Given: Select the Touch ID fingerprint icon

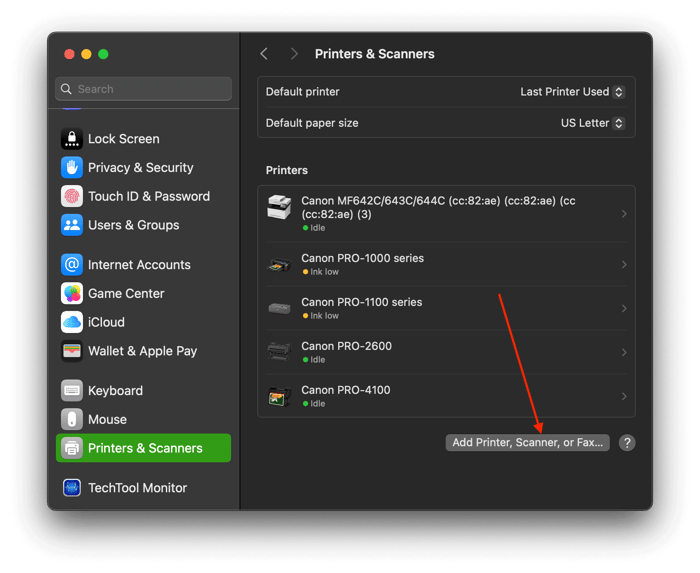Looking at the screenshot, I should [x=72, y=196].
